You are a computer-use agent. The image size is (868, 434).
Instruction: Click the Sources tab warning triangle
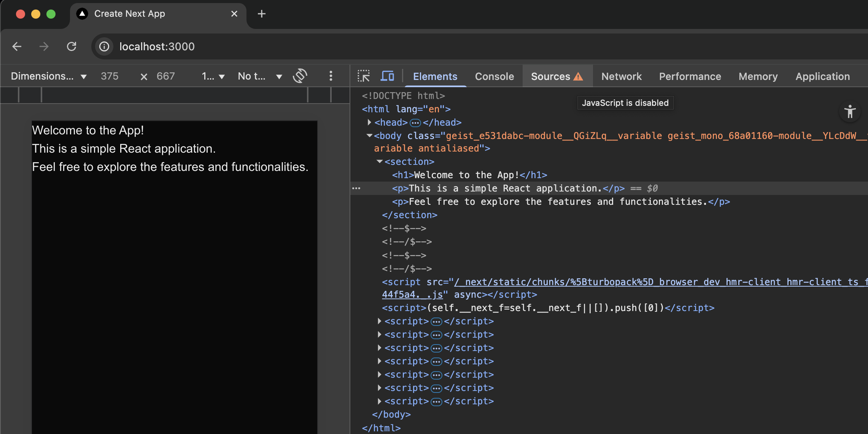(578, 77)
